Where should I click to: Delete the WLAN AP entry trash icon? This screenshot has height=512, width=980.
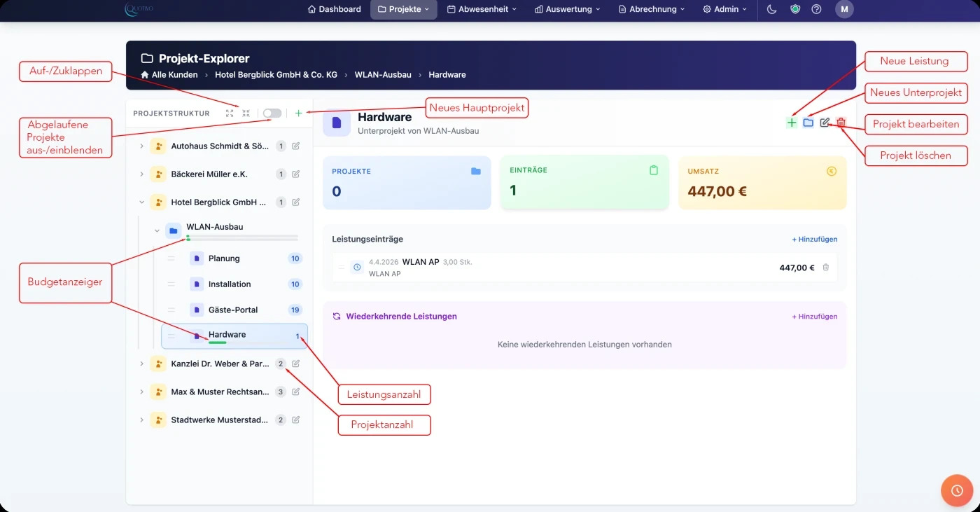point(826,268)
